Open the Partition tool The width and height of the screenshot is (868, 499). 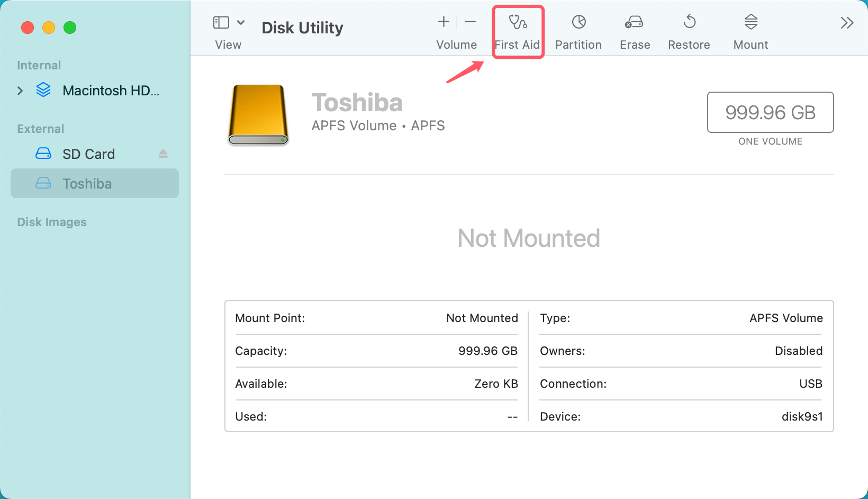(x=578, y=22)
